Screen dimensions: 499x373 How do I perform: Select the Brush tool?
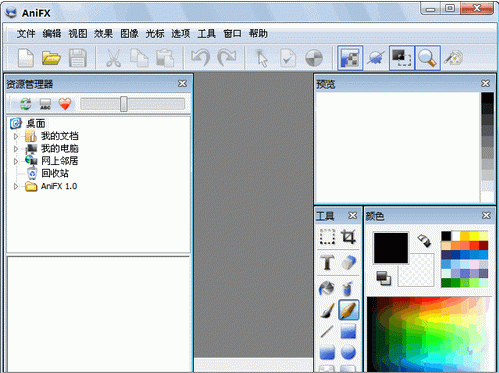point(327,310)
